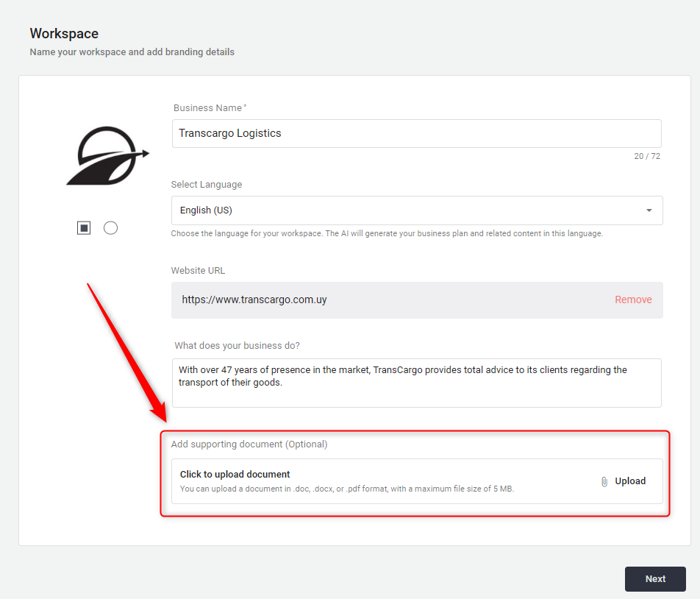Click the language helper text below dropdown

[x=387, y=233]
